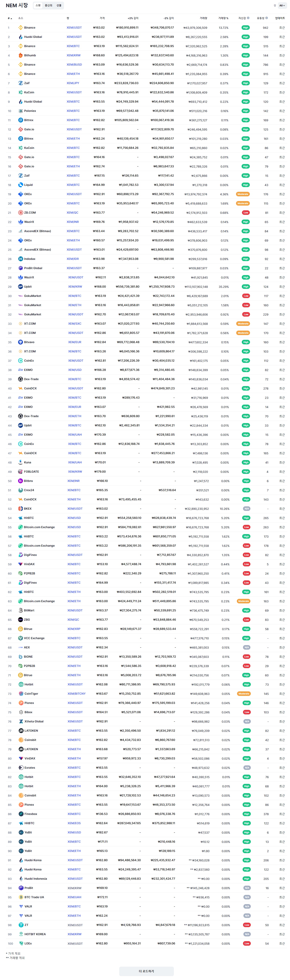This screenshot has width=290, height=980.
Task: Click info icon next to 자신감 header
Action: 248,18
